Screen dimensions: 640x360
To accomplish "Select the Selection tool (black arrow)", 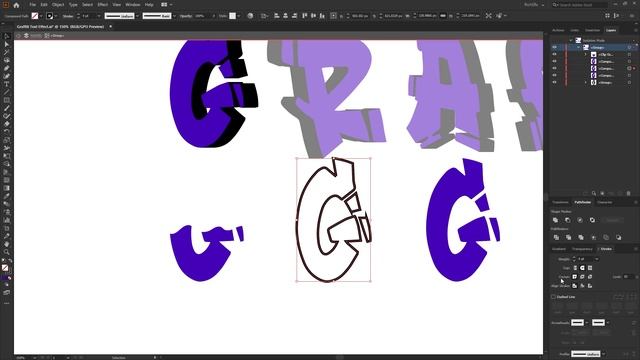I will 7,36.
